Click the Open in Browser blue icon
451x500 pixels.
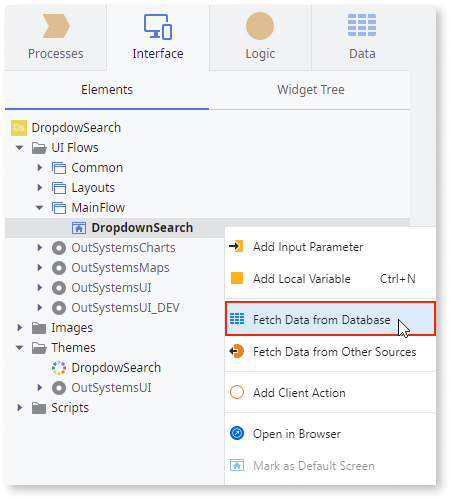point(237,433)
